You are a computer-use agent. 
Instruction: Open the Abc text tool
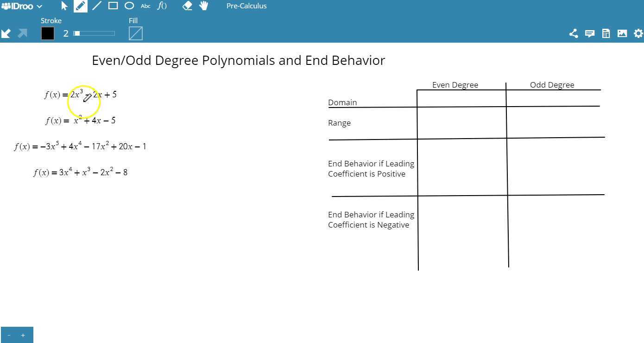145,6
